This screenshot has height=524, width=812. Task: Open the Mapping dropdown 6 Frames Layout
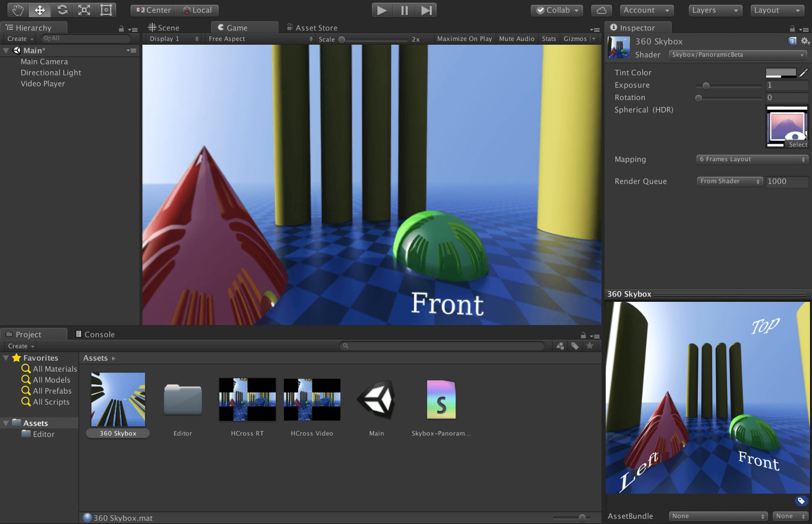click(x=752, y=159)
